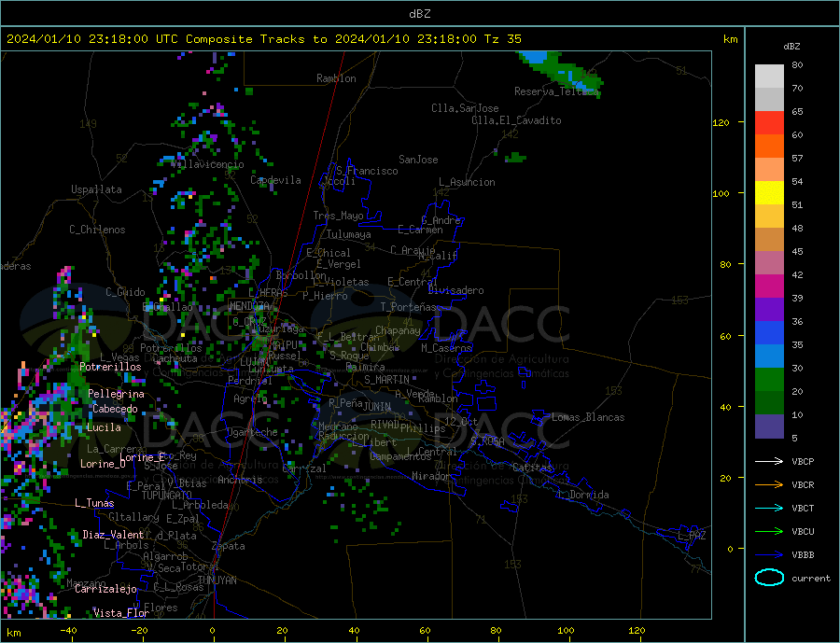Image resolution: width=840 pixels, height=643 pixels.
Task: Click the 'C_Chilenos' place label
Action: click(x=97, y=230)
